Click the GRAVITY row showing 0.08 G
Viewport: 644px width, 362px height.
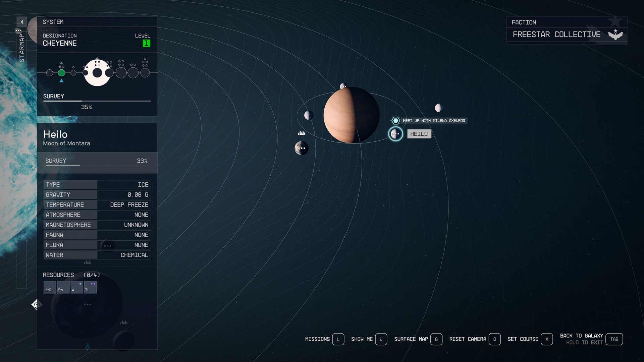click(97, 195)
